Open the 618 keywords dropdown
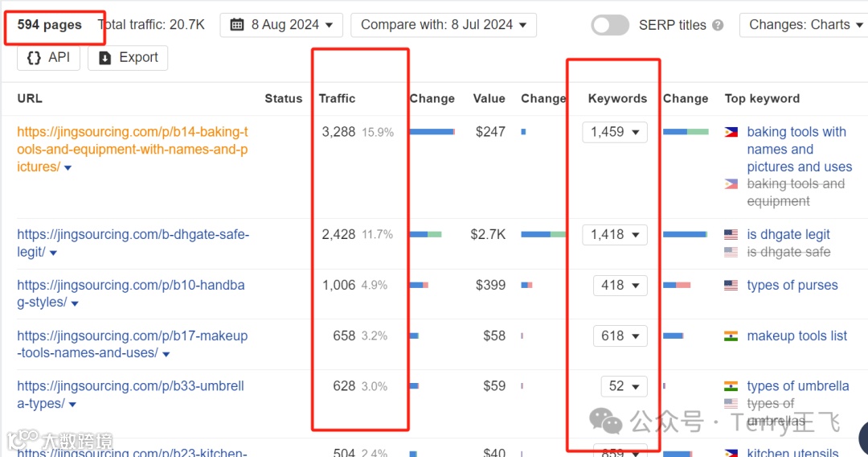868x457 pixels. pos(620,336)
